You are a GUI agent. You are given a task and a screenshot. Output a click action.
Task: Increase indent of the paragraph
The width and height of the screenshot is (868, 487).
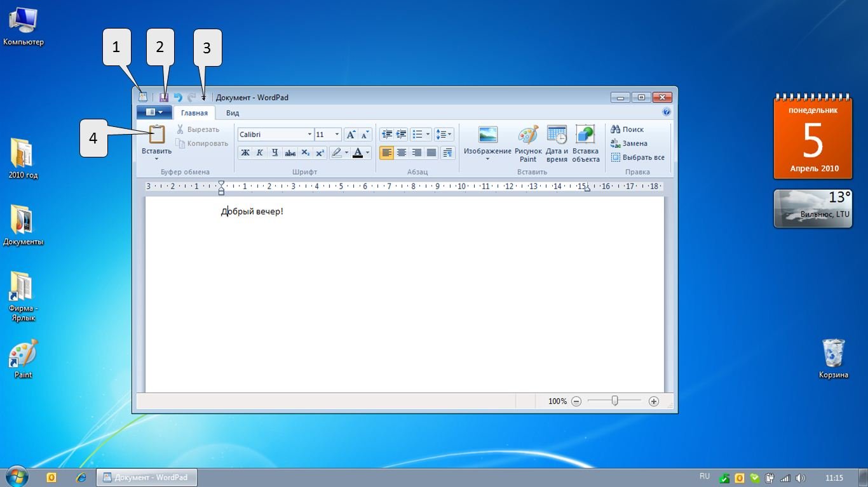click(x=401, y=135)
